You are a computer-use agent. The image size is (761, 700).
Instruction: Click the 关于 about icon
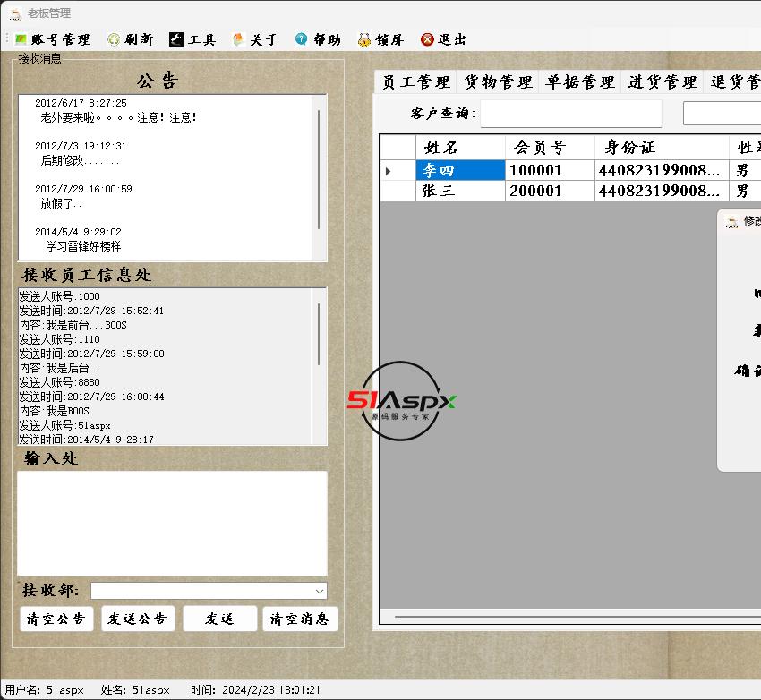click(238, 39)
